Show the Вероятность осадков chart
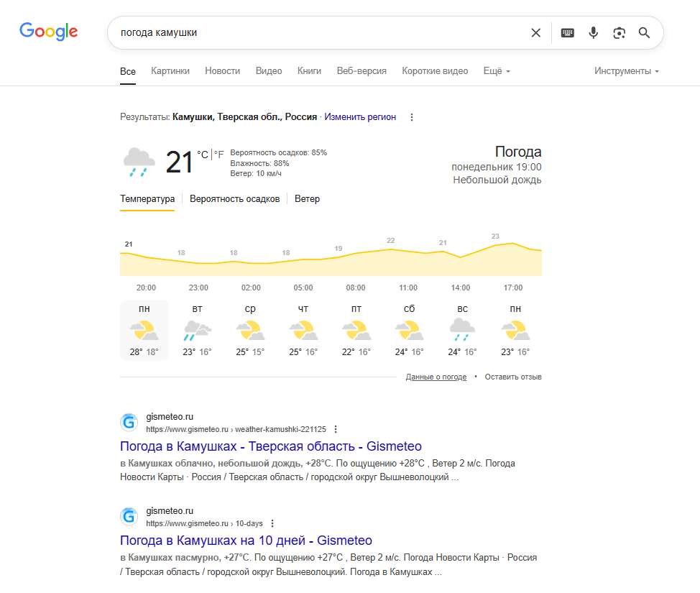Screen dimensions: 700x593 point(235,198)
